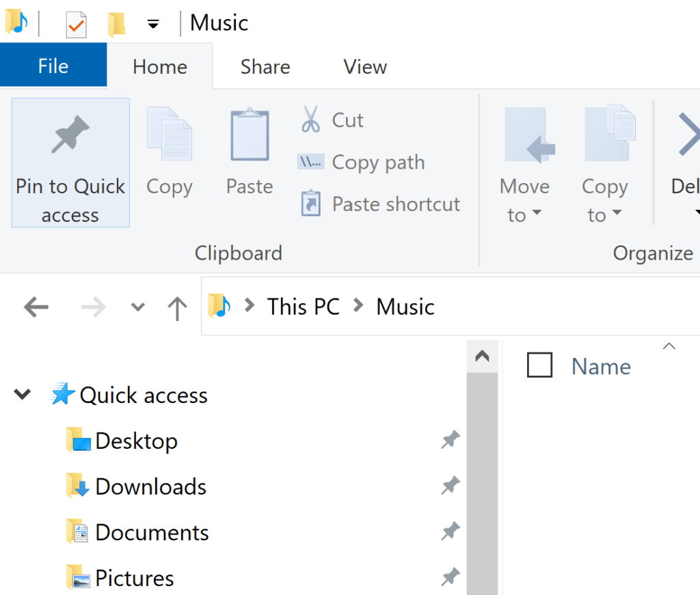Navigate up one folder level
Screen dimensions: 700x595
176,307
